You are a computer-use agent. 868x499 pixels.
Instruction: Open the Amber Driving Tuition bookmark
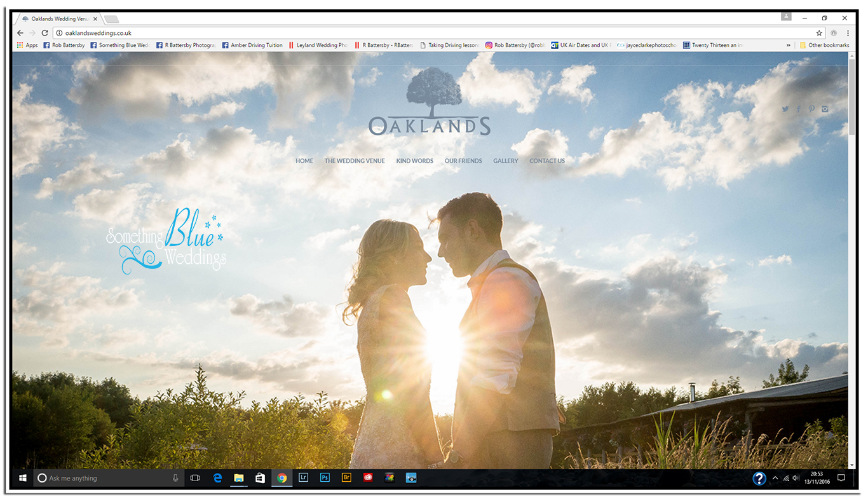[x=252, y=45]
